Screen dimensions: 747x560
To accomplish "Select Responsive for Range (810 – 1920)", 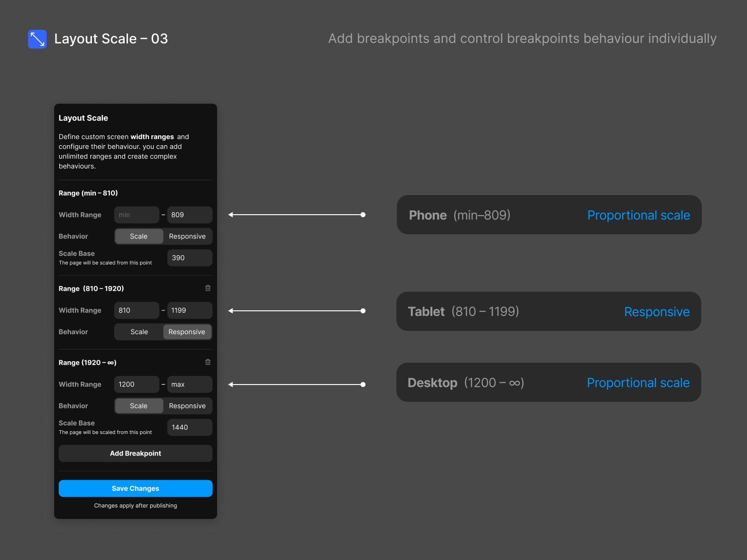I will coord(187,332).
